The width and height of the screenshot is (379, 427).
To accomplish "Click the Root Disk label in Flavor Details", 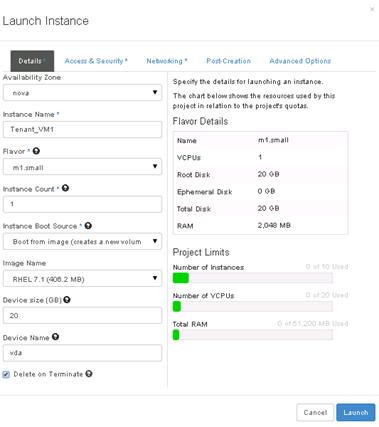I will point(193,175).
